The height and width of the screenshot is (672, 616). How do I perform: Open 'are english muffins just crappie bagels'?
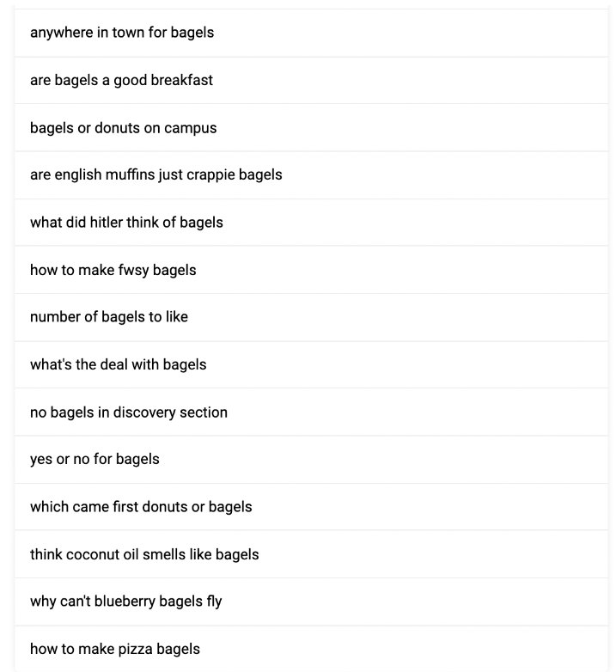tap(156, 175)
